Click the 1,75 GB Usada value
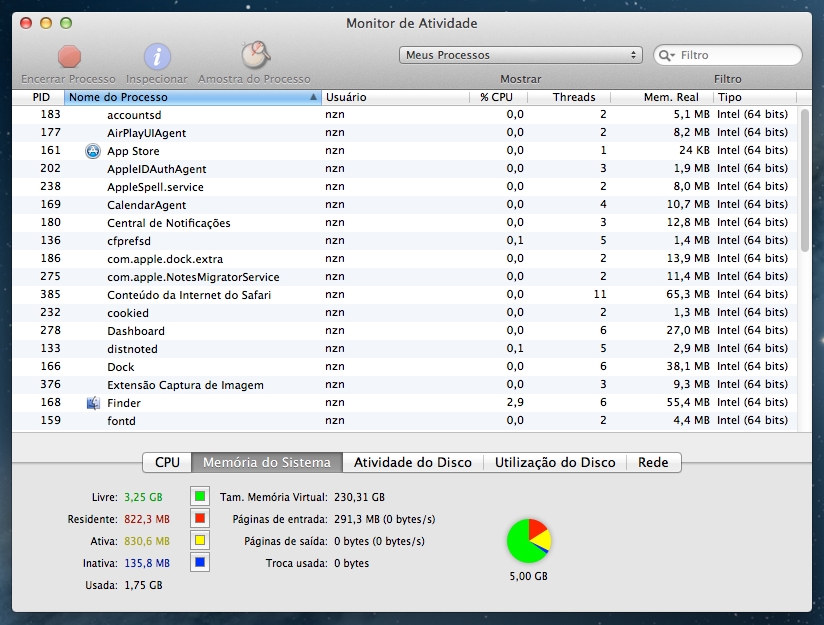The width and height of the screenshot is (824, 625). [143, 586]
